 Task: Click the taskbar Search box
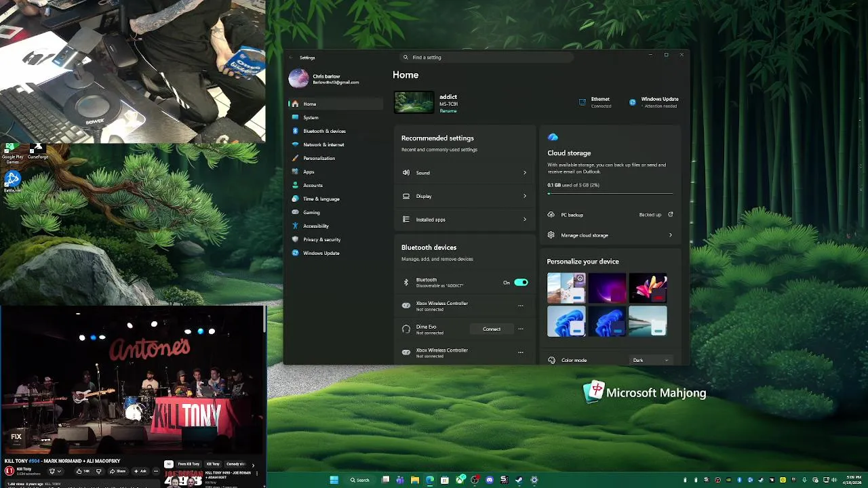pos(360,480)
